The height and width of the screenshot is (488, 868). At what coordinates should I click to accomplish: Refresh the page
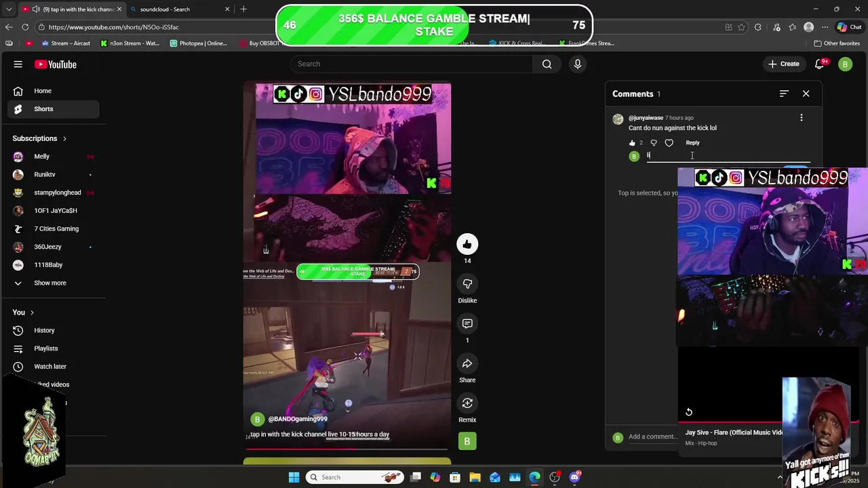pos(25,27)
